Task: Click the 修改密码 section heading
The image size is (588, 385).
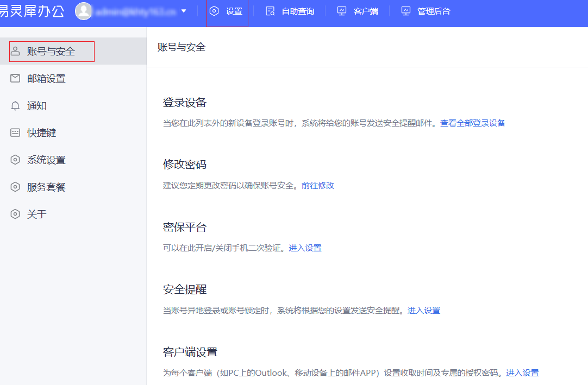Action: [185, 165]
